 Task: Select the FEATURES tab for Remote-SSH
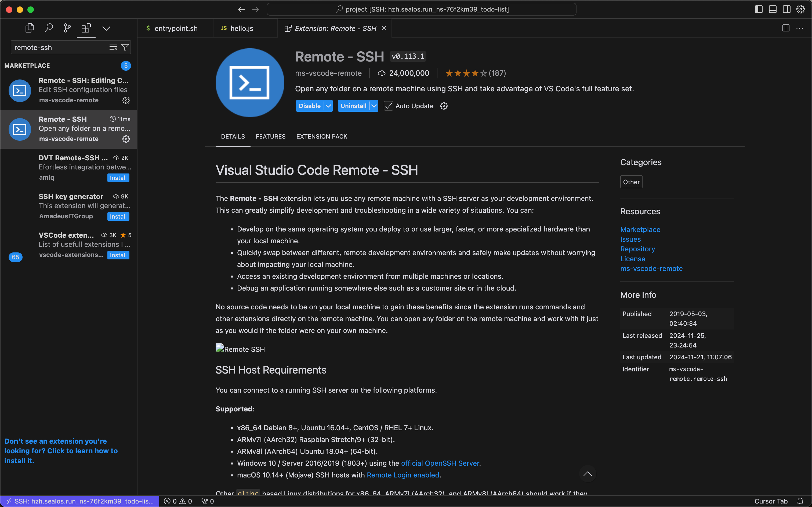[270, 136]
